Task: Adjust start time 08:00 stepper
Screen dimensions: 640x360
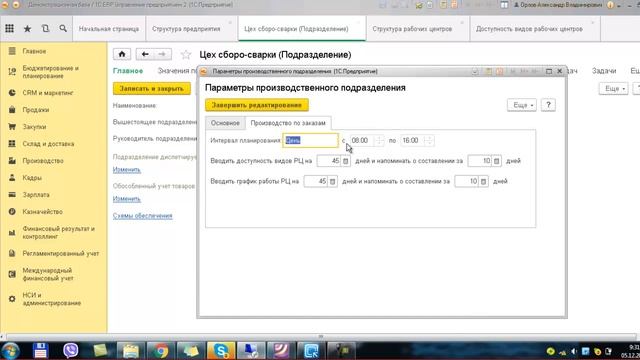Action: [379, 140]
